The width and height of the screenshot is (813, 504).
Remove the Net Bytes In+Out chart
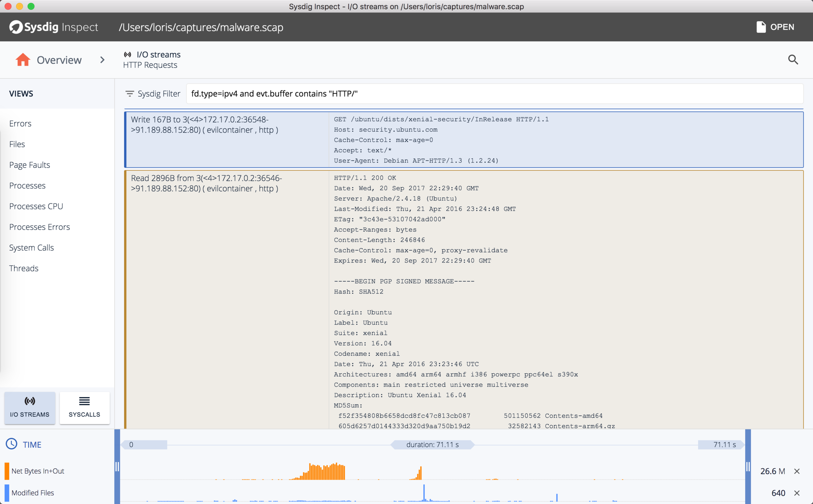coord(798,471)
